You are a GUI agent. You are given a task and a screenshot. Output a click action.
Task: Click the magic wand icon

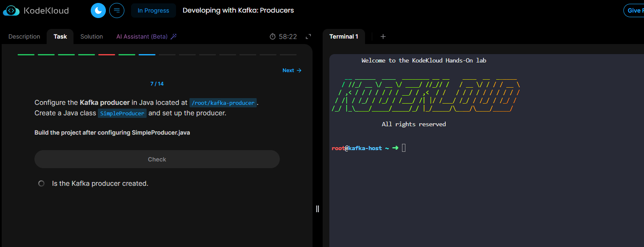(173, 36)
